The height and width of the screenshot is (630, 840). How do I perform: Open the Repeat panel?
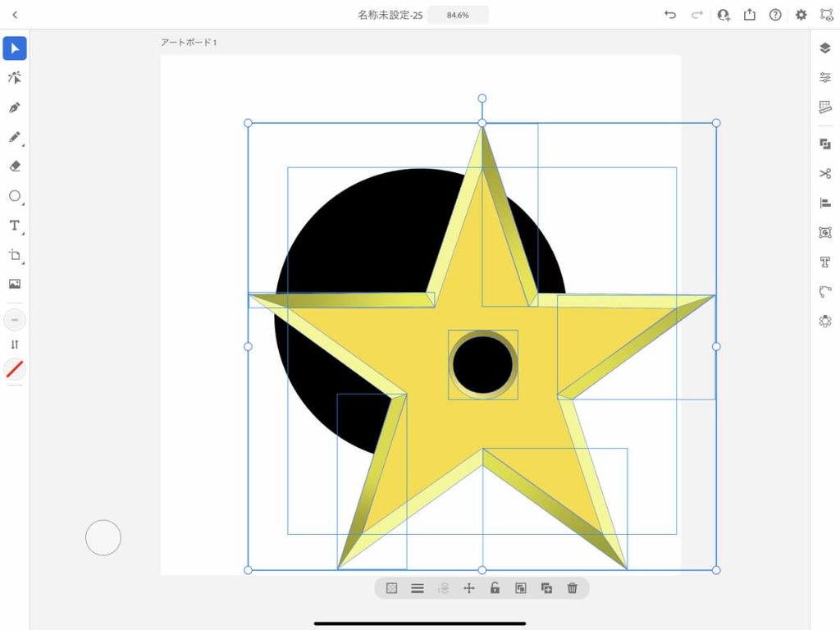825,321
